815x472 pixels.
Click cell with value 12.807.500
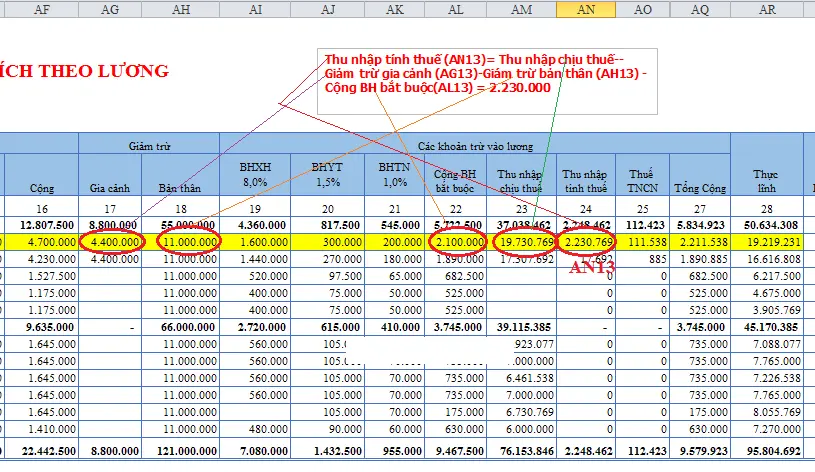coord(42,225)
